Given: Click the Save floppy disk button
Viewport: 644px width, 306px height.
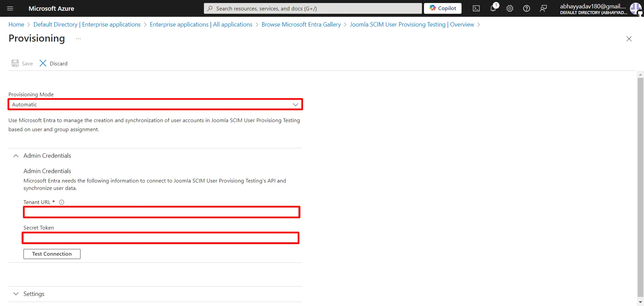Looking at the screenshot, I should (22, 63).
